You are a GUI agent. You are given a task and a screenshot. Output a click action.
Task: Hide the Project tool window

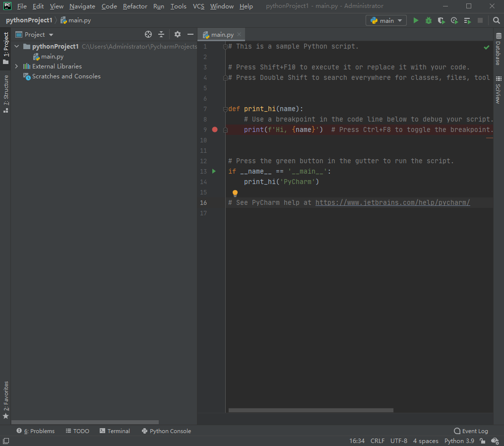coord(190,34)
